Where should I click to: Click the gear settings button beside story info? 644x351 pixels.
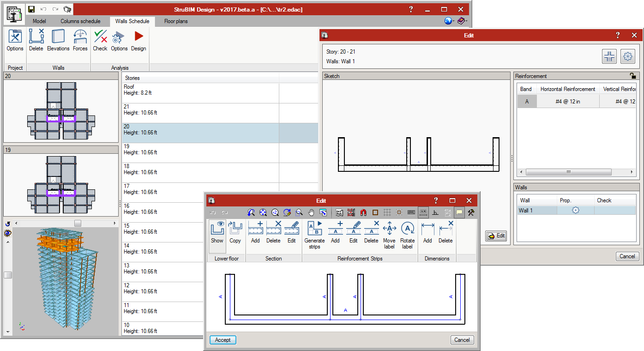(627, 56)
